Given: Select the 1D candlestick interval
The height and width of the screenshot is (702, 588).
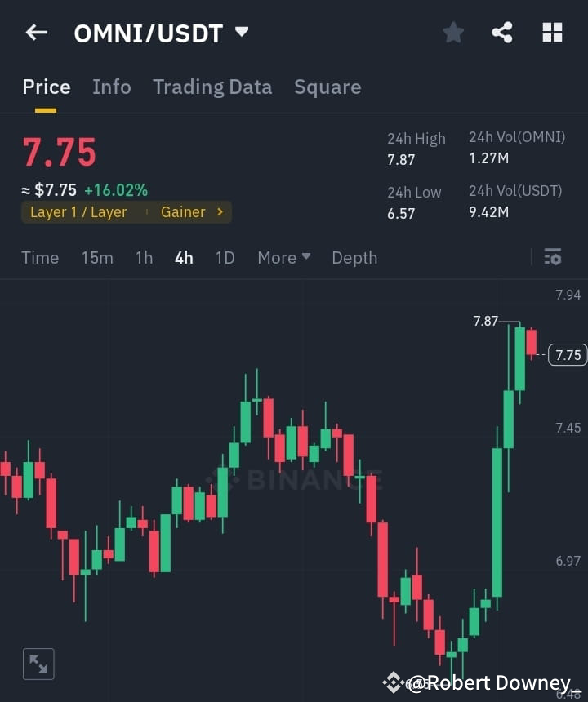Looking at the screenshot, I should click(x=225, y=257).
